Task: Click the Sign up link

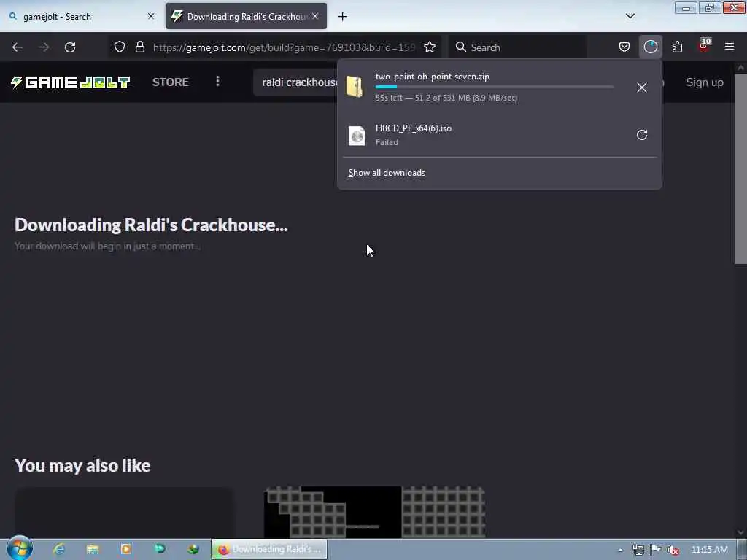Action: coord(705,82)
